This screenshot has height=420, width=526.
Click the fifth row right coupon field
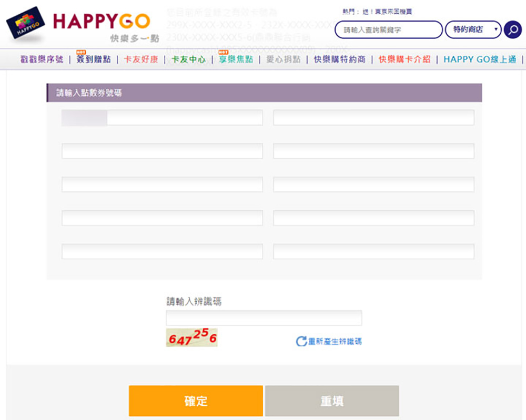pos(373,252)
